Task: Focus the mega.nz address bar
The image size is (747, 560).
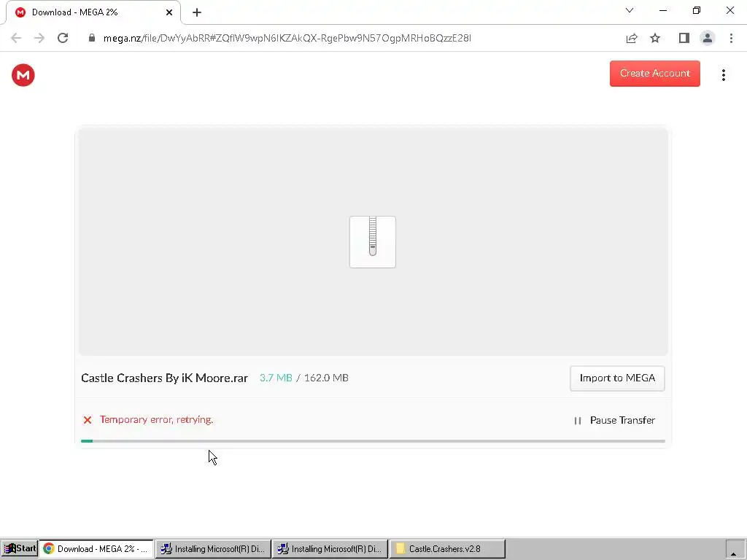Action: coord(287,38)
